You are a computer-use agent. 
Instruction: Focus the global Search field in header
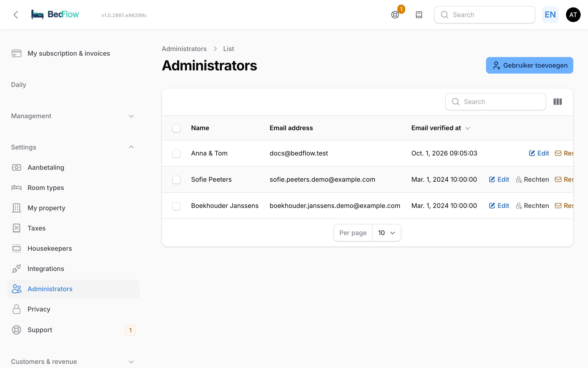pos(484,15)
